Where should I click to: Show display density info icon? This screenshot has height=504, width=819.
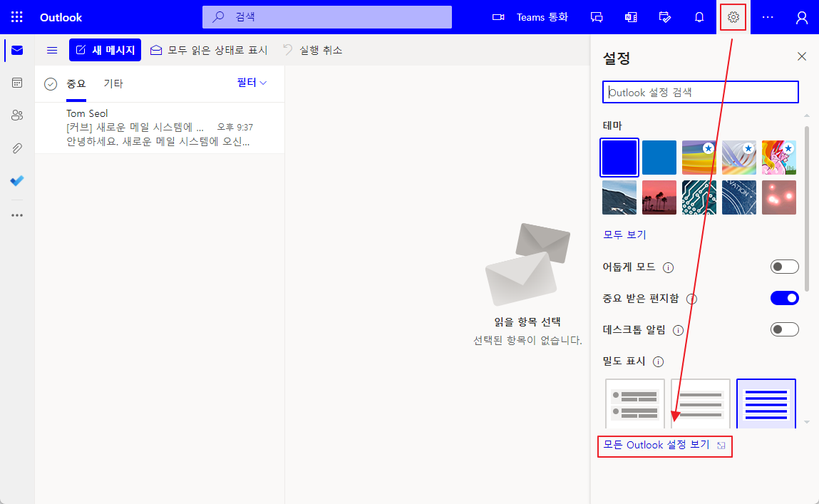point(658,362)
